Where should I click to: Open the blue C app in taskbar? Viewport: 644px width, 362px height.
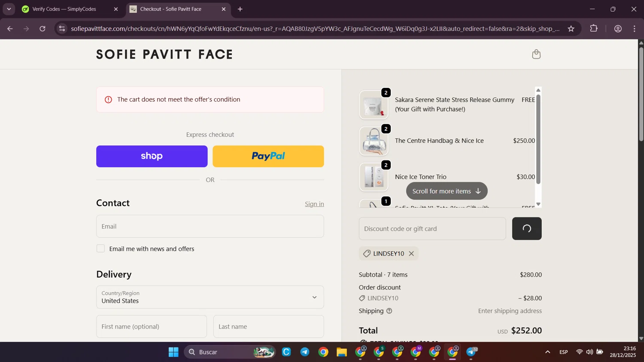pyautogui.click(x=286, y=352)
